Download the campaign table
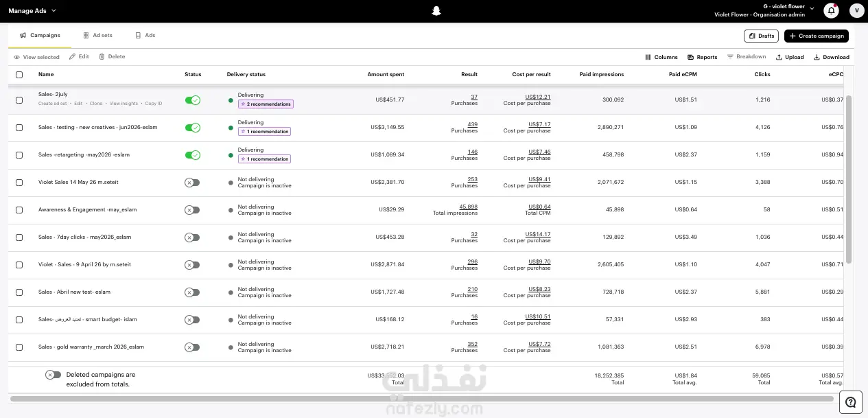This screenshot has width=868, height=418. (x=831, y=57)
